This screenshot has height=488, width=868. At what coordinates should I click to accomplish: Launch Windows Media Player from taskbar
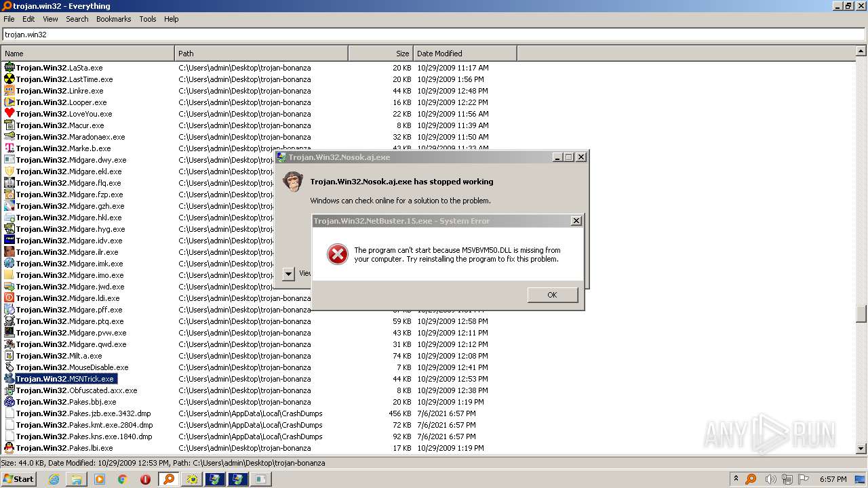(x=100, y=479)
